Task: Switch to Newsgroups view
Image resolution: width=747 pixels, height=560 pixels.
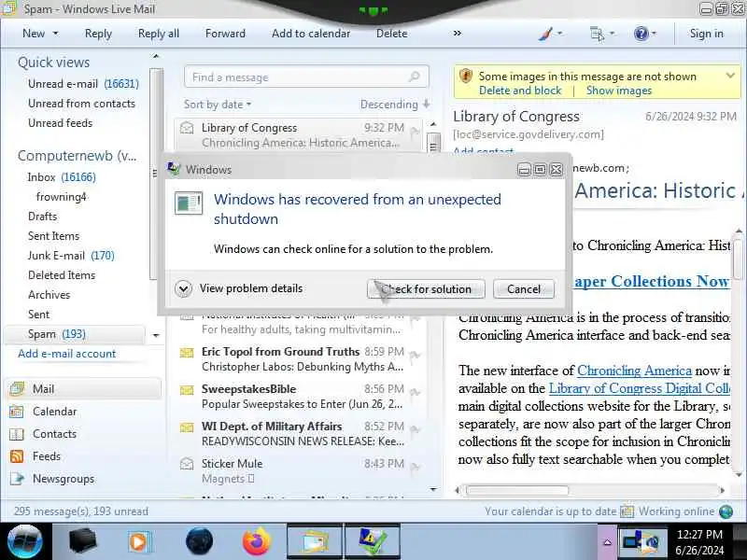Action: click(x=63, y=479)
